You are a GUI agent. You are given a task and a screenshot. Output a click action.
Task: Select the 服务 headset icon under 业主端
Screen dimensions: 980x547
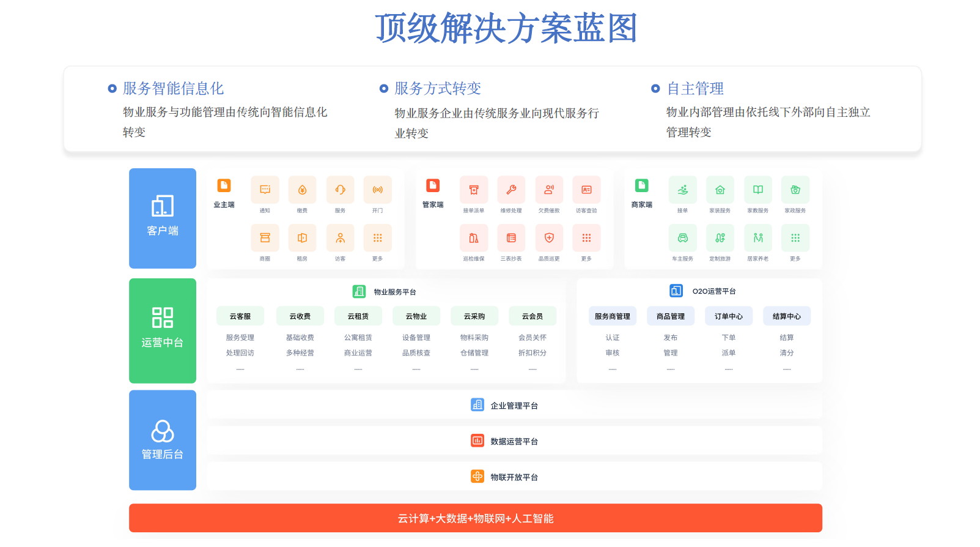340,190
